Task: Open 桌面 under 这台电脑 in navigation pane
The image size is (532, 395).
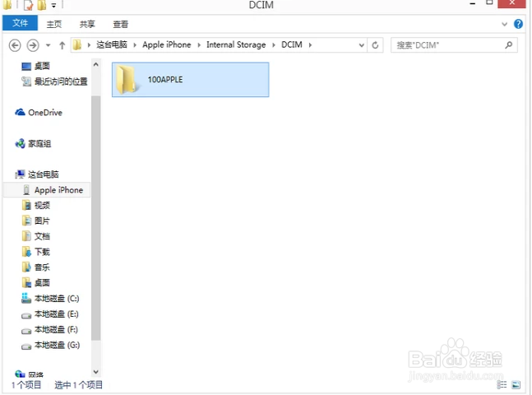Action: point(42,283)
